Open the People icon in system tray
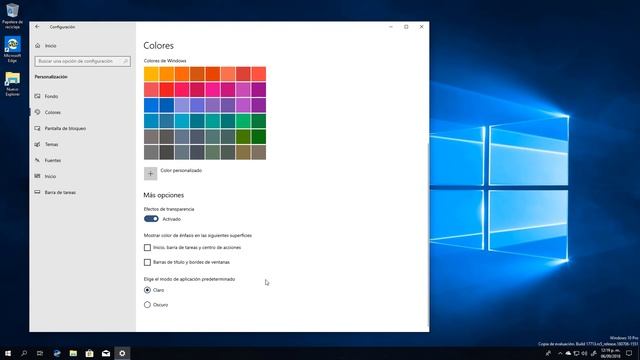Image resolution: width=640 pixels, height=360 pixels. coord(548,353)
